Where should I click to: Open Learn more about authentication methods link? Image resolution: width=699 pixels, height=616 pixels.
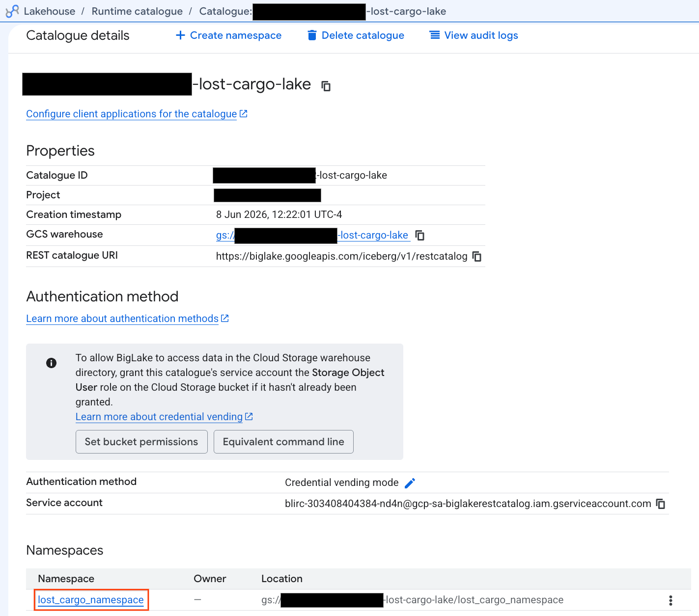[x=122, y=319]
